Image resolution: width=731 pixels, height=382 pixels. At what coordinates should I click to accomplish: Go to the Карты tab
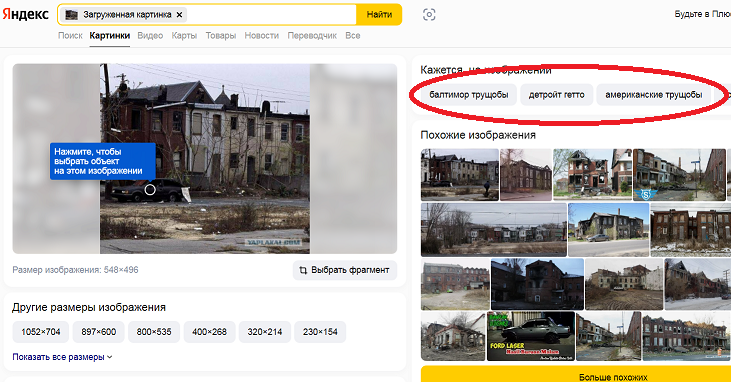point(184,35)
